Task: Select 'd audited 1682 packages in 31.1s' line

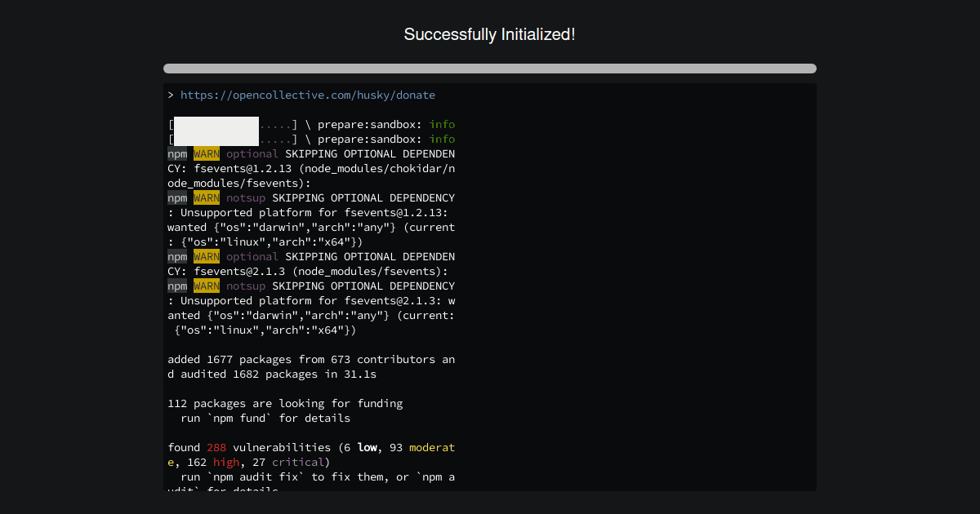Action: (x=272, y=374)
